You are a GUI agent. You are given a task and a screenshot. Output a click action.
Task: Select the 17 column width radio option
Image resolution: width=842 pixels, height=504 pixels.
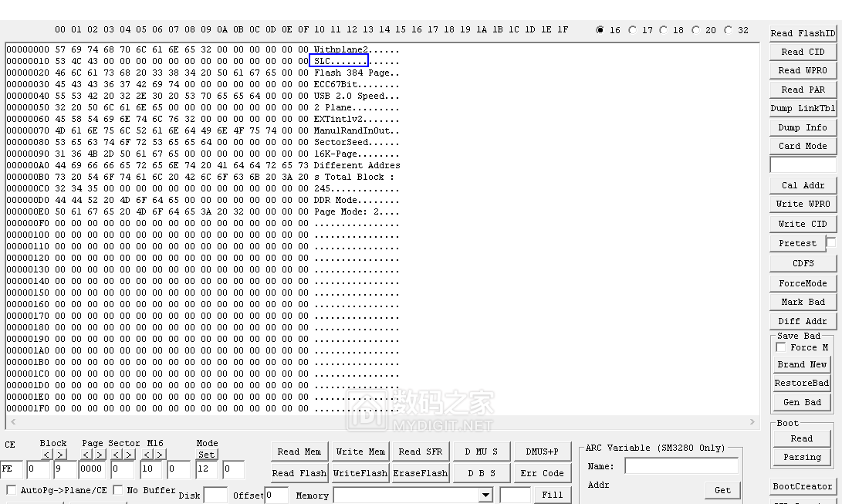click(x=633, y=30)
